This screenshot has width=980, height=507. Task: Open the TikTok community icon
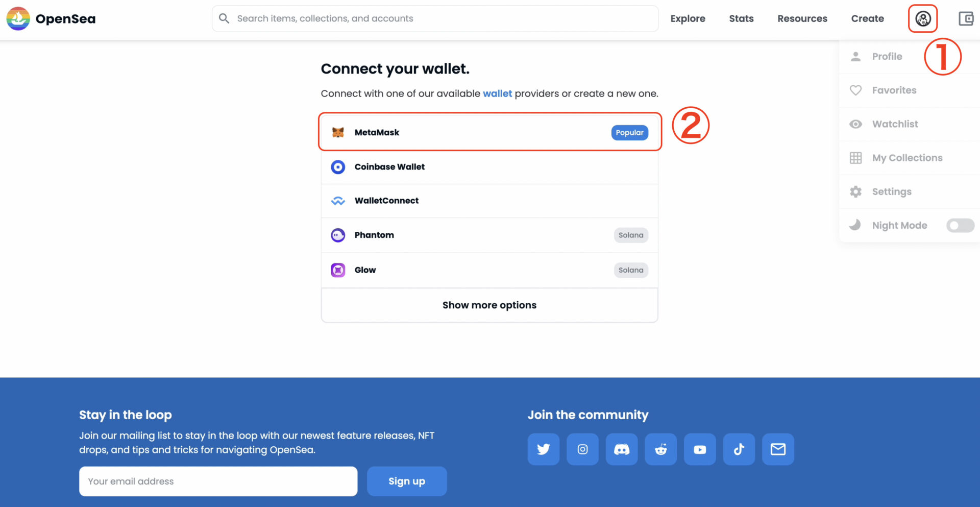click(739, 449)
